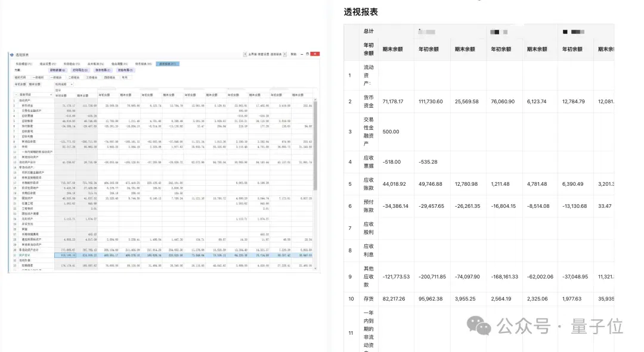Maximize the small 透视报表 window
The width and height of the screenshot is (644, 352).
tap(307, 54)
